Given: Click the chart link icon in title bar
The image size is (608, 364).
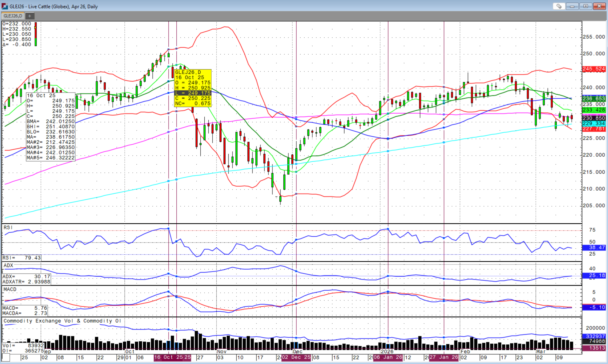Looking at the screenshot, I should click(559, 6).
